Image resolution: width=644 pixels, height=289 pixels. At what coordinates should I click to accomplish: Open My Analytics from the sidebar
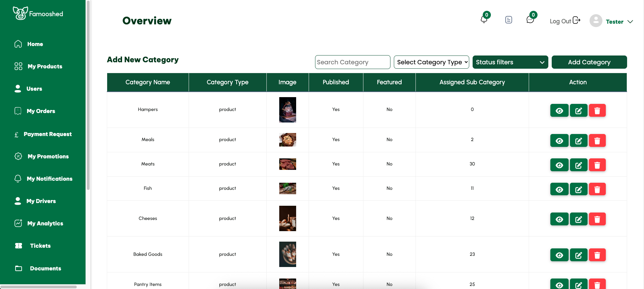45,223
